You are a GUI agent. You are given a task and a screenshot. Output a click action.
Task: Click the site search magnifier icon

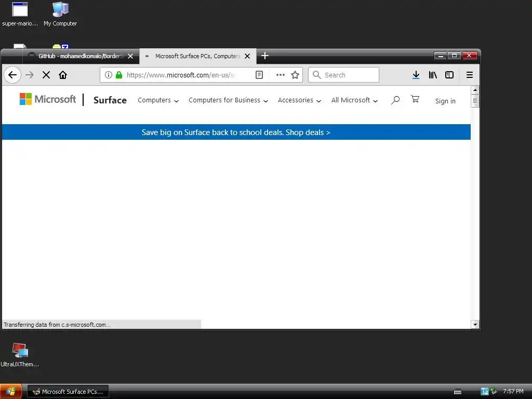[x=395, y=100]
